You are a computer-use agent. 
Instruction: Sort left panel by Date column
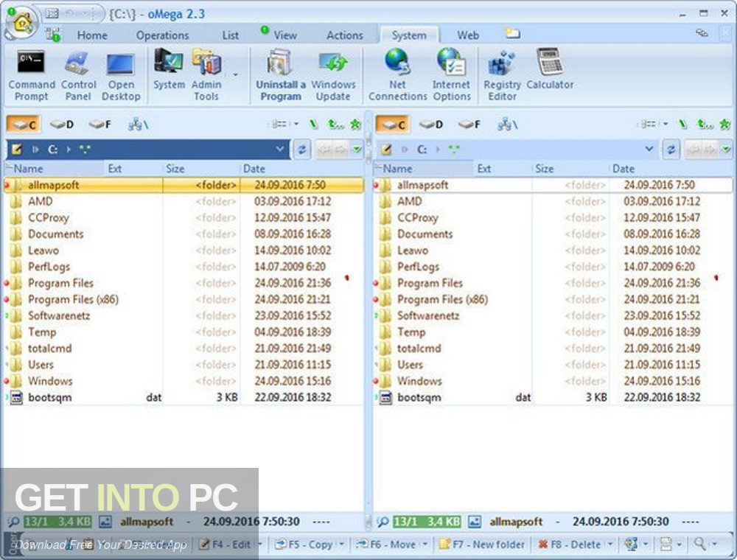coord(301,169)
